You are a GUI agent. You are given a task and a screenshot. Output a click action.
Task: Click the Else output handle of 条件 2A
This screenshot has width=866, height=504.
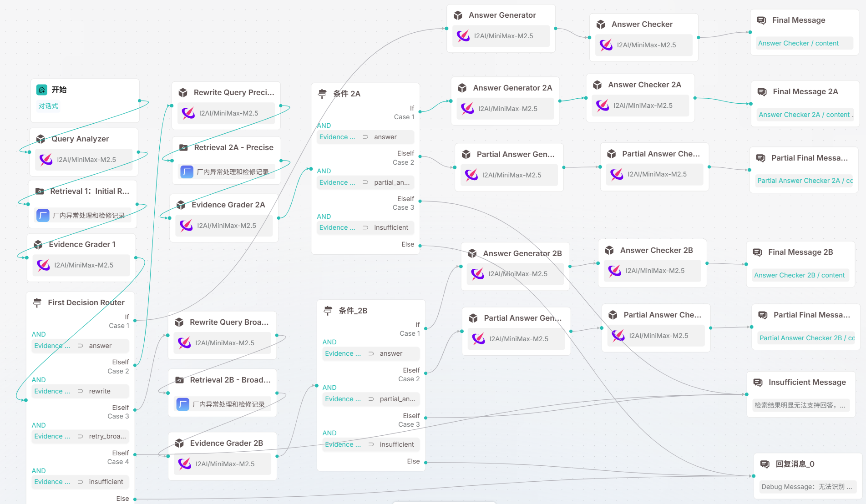click(420, 246)
